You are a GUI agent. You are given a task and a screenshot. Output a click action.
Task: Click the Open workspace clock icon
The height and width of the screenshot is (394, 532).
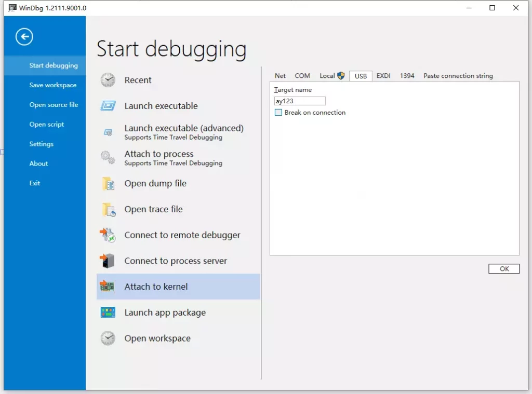[108, 338]
